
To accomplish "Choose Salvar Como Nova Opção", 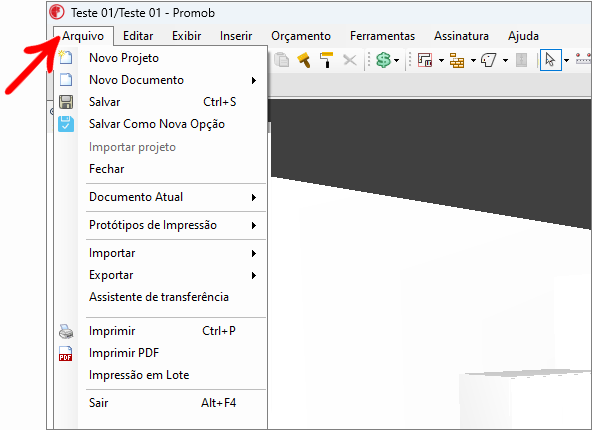I will [x=160, y=124].
